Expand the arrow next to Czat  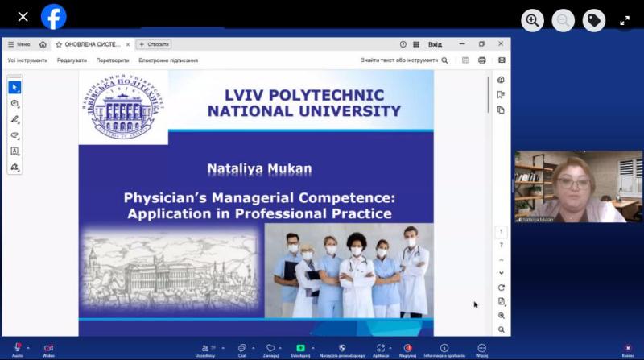[253, 348]
